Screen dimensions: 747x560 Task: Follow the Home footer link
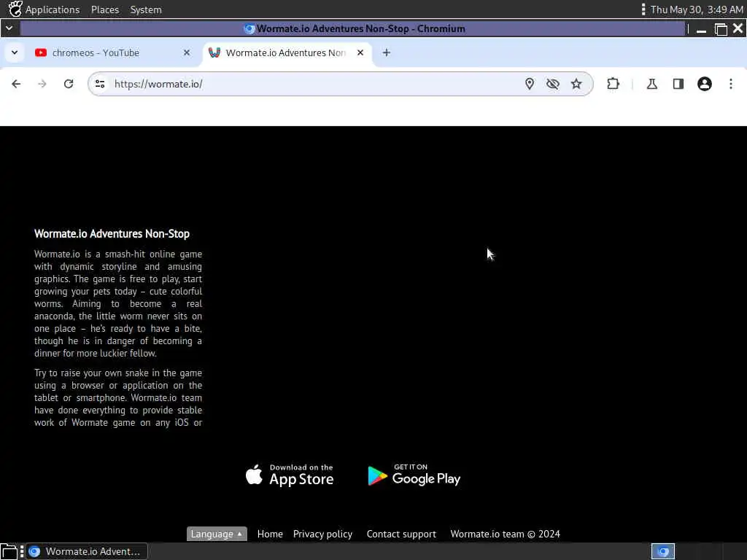[x=270, y=534]
